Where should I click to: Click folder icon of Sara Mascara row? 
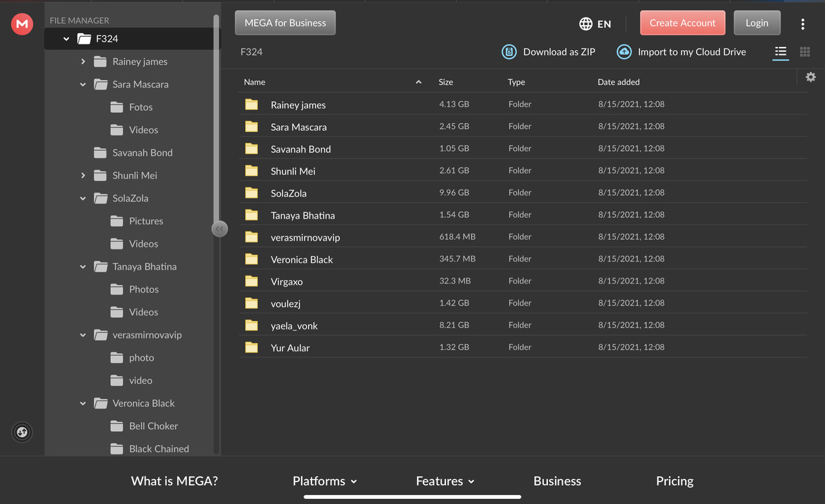coord(251,126)
